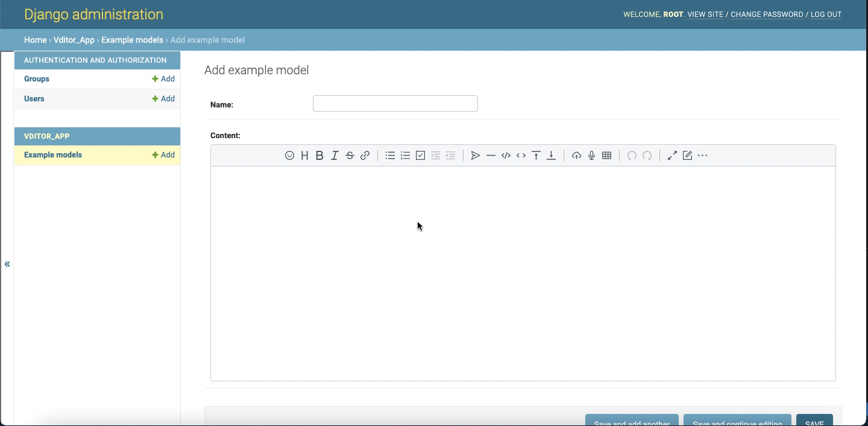Start voice recording with the microphone icon
This screenshot has height=426, width=868.
(x=591, y=155)
